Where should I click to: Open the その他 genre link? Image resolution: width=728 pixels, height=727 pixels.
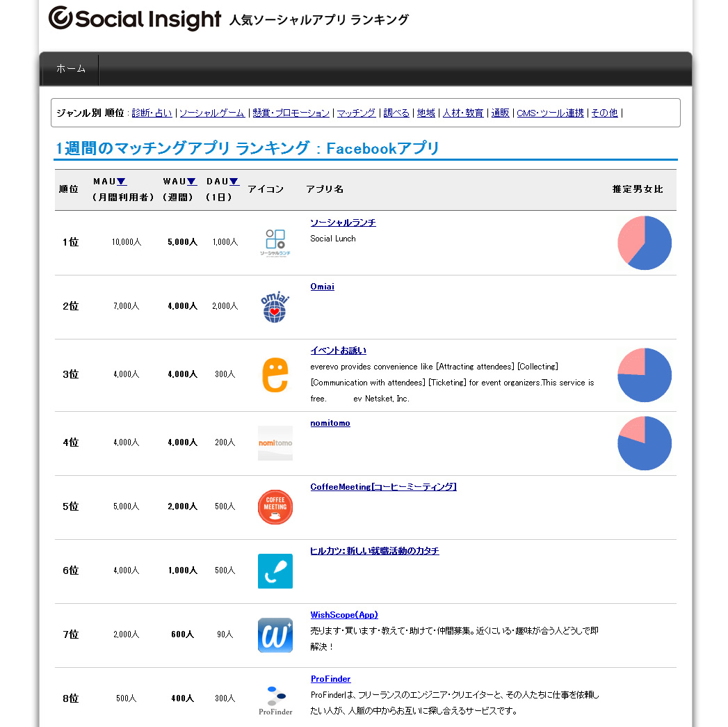coord(604,113)
